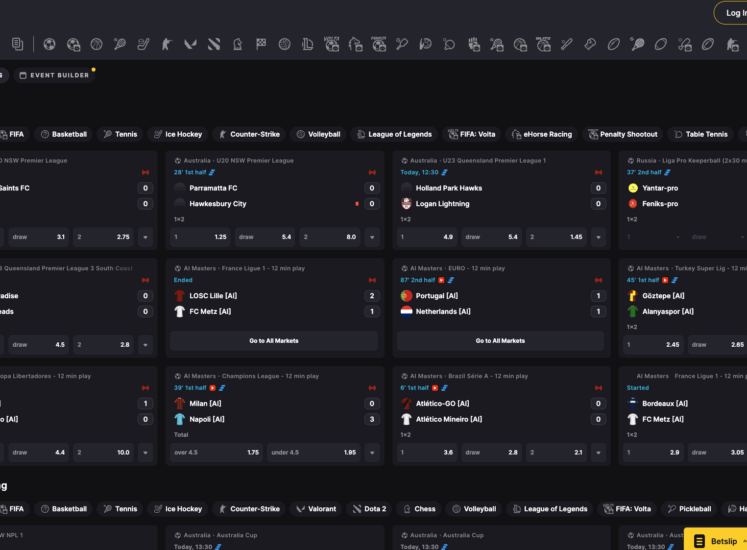Select under 4.5 odds 1.95
747x550 pixels.
coord(313,452)
